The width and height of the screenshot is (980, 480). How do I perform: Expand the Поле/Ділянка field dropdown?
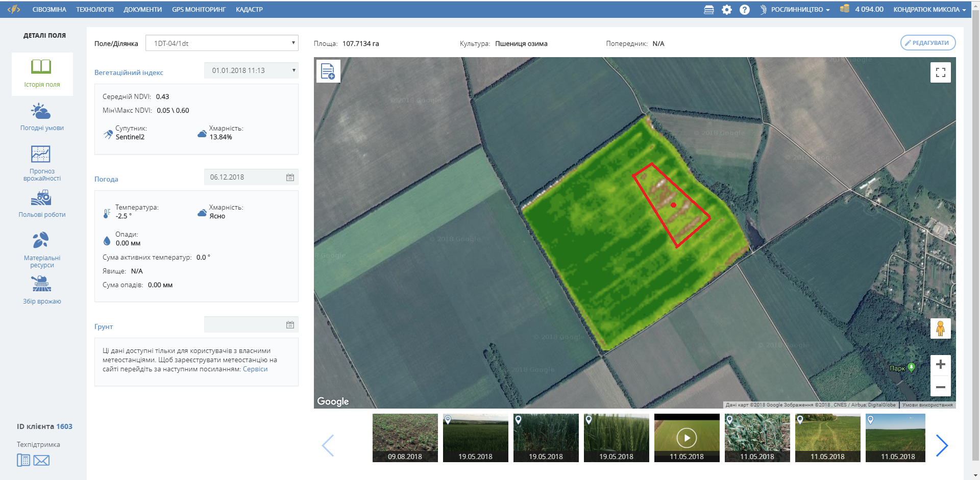(222, 43)
